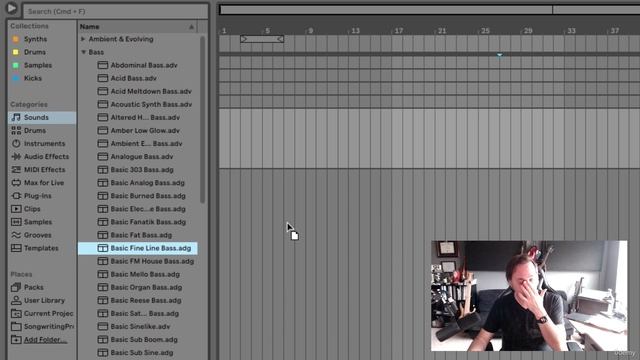The height and width of the screenshot is (360, 640).
Task: Select Altered H... Bass.adv preset
Action: [145, 118]
